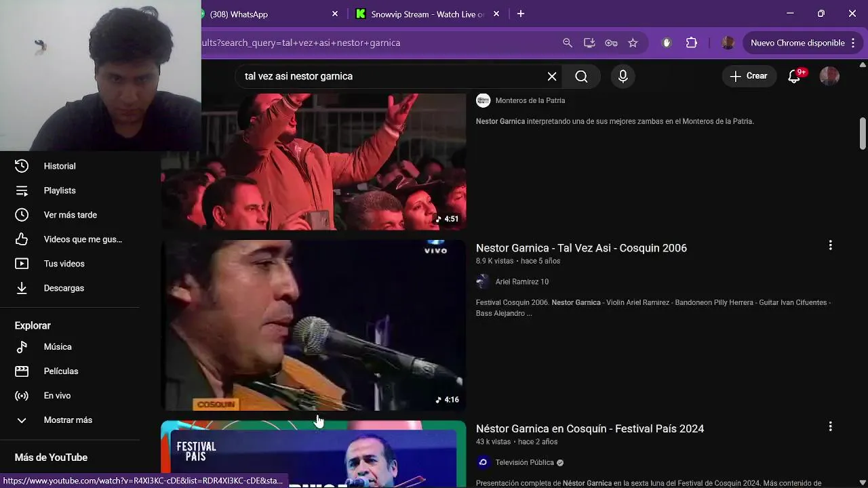Bookmark this page with the star icon
868x488 pixels.
pos(633,43)
